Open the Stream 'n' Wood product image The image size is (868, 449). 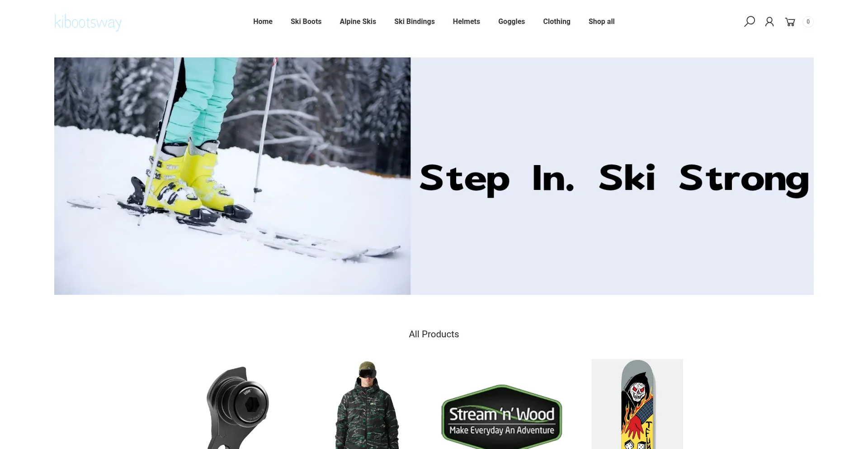[x=502, y=416]
